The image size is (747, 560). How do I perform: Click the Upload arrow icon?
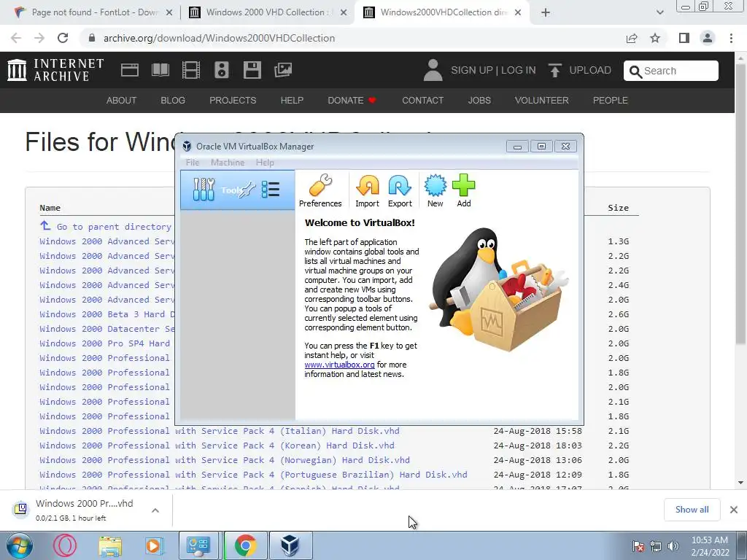[554, 71]
